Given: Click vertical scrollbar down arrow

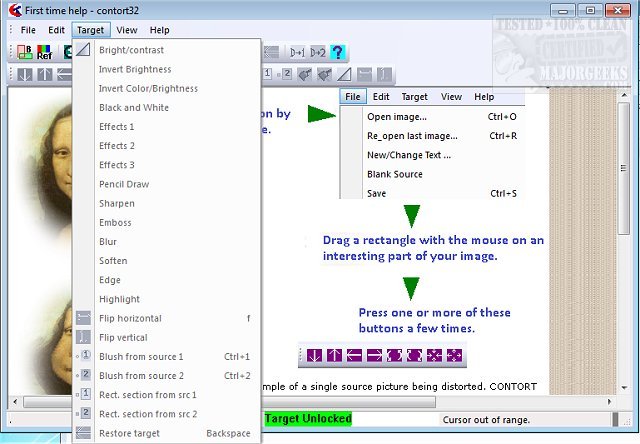Looking at the screenshot, I should pos(624,387).
